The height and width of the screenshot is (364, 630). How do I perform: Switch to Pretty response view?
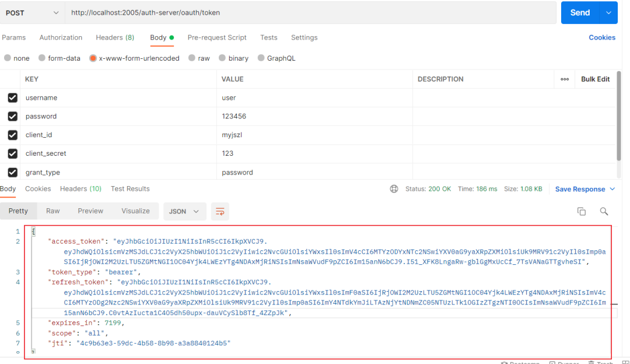tap(19, 211)
